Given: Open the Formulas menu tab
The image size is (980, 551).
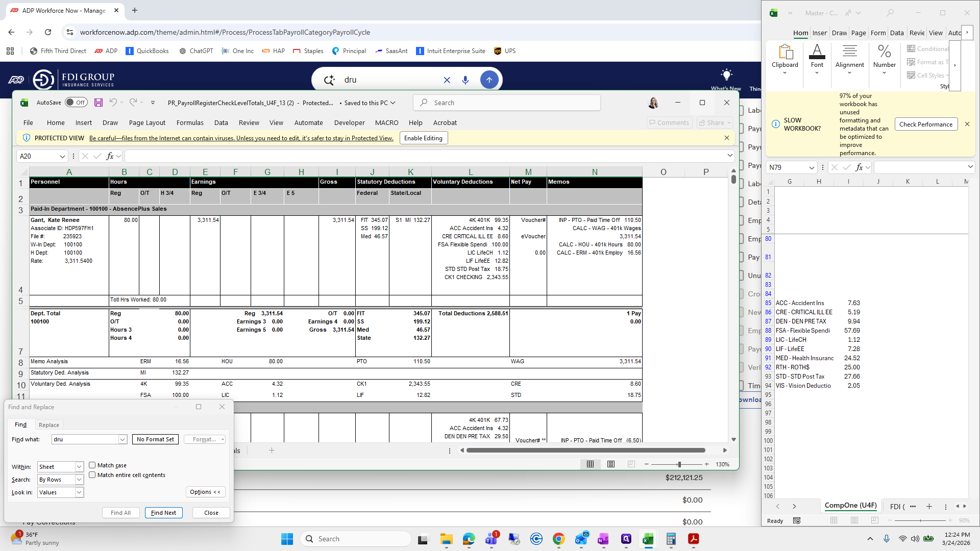Looking at the screenshot, I should tap(190, 123).
